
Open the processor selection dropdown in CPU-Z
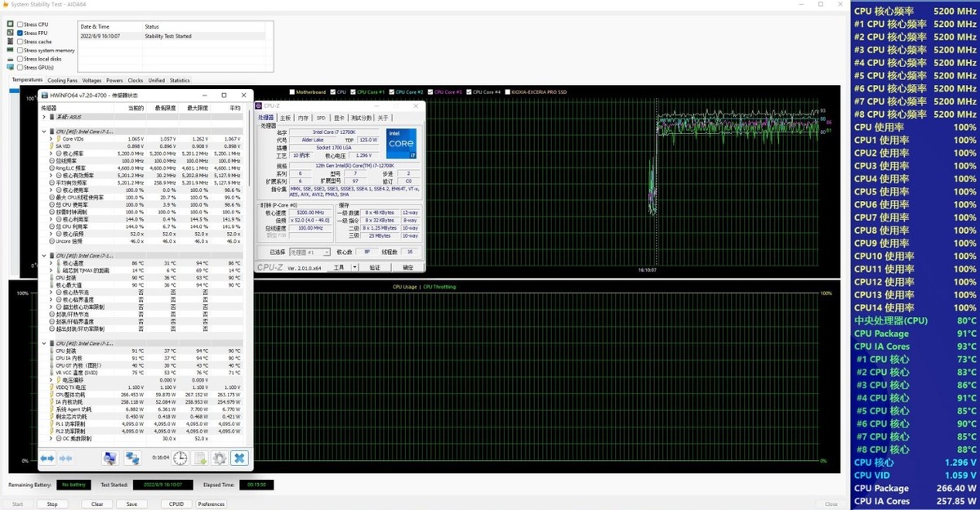point(327,253)
